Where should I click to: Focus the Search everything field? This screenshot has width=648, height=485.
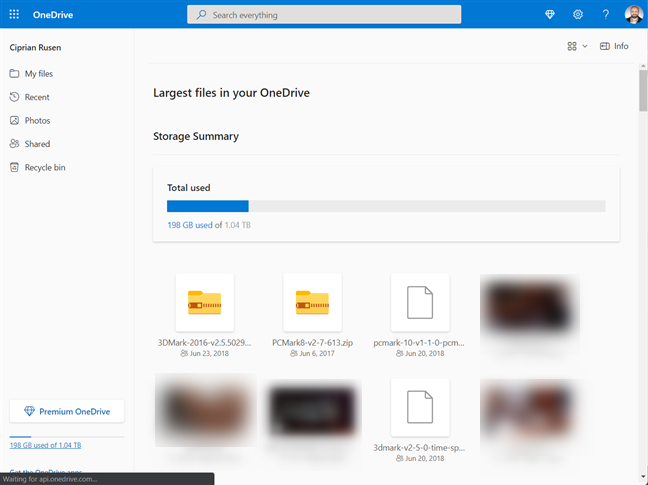324,15
